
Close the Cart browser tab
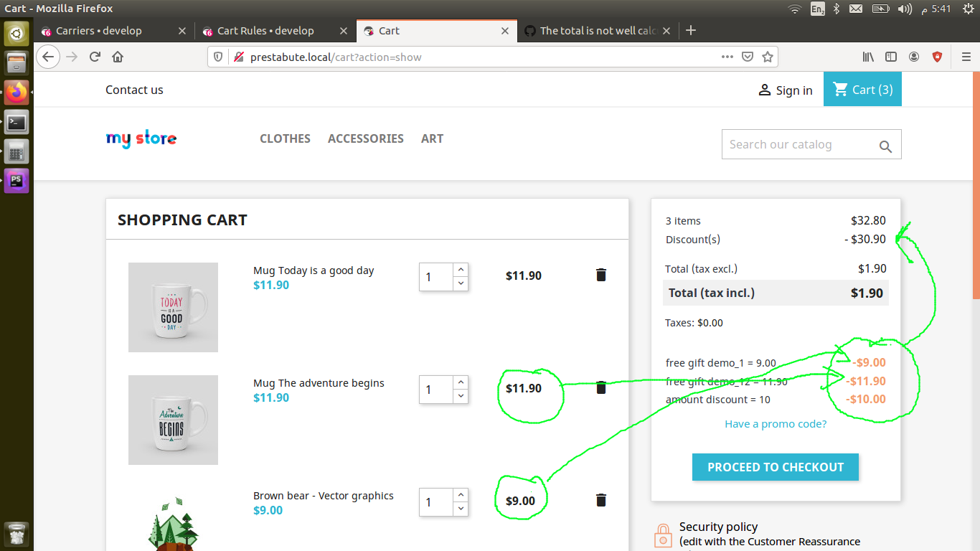coord(505,31)
